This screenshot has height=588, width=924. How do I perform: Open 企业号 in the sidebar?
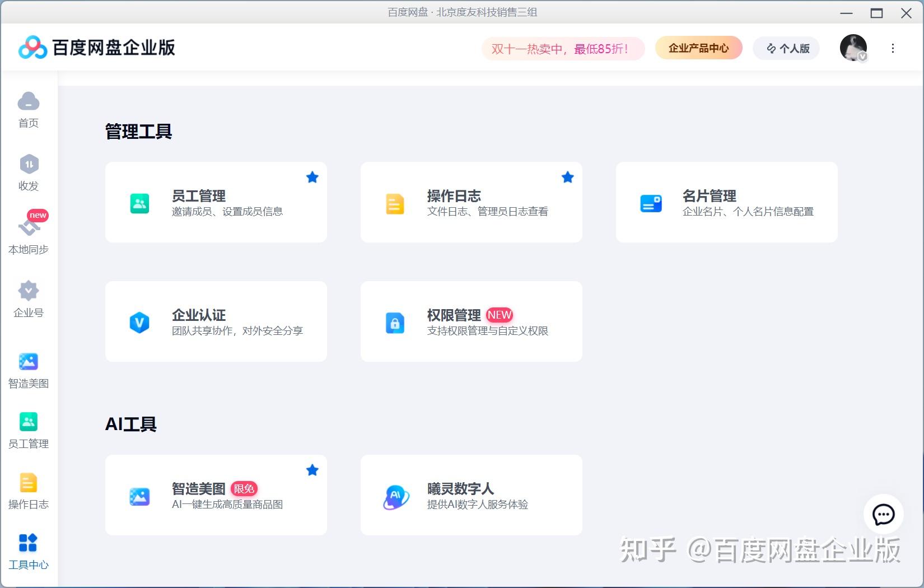pos(29,300)
